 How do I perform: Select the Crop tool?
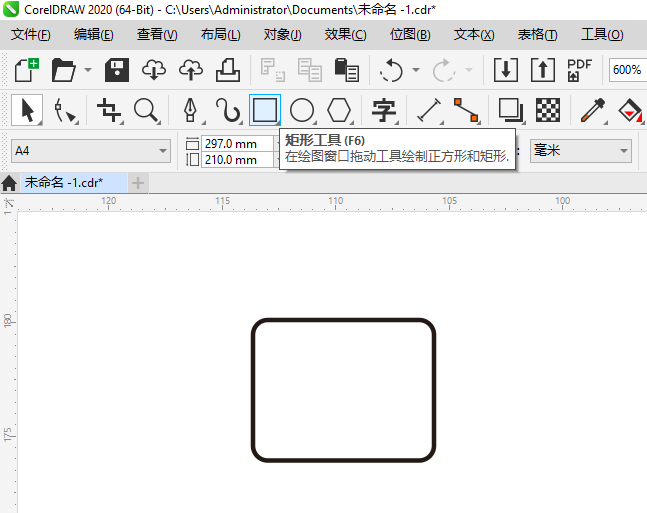coord(109,110)
